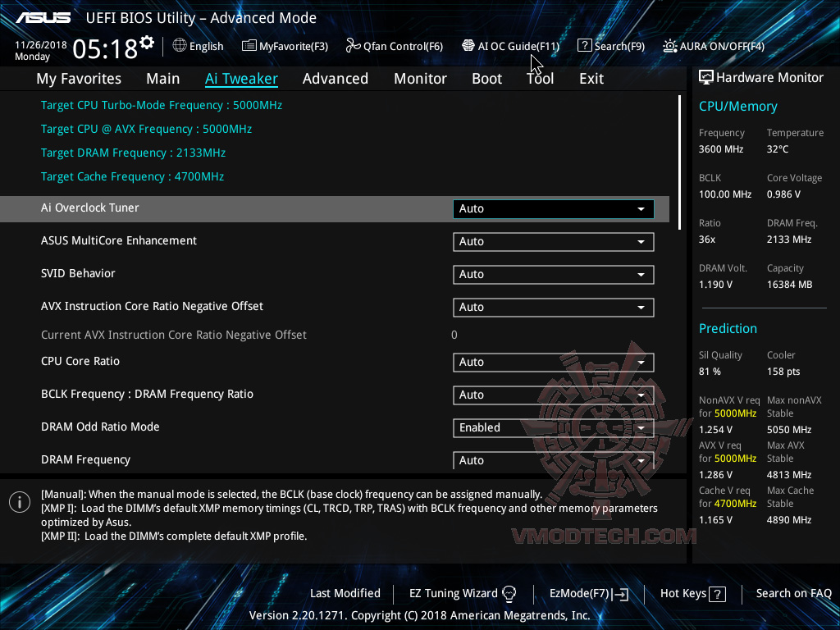840x630 pixels.
Task: Click Last Modified
Action: (345, 594)
